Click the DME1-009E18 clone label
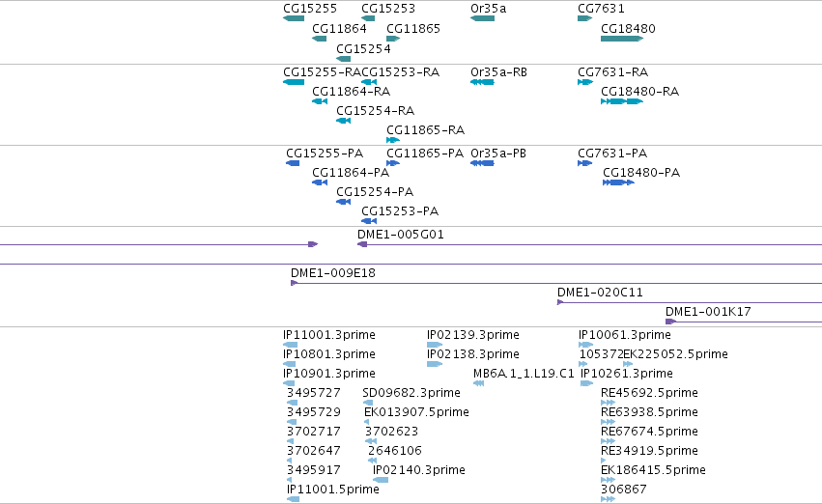 click(333, 273)
